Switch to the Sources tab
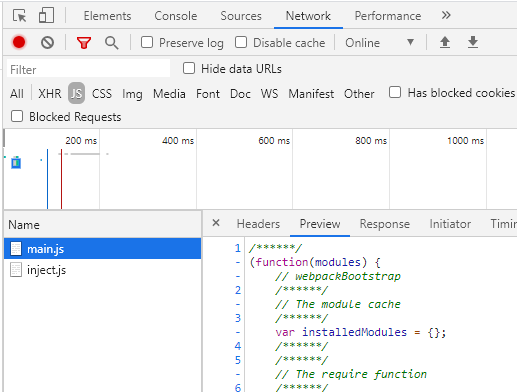 point(241,16)
